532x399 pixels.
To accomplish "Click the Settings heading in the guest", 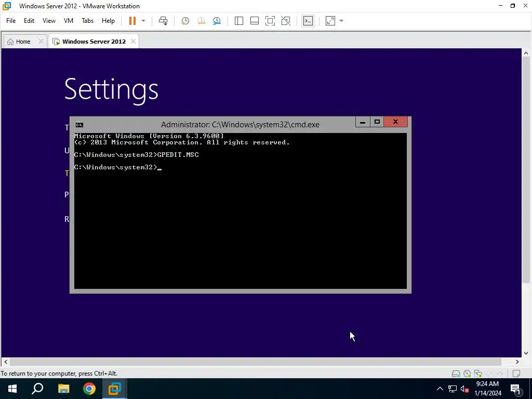I will (111, 89).
